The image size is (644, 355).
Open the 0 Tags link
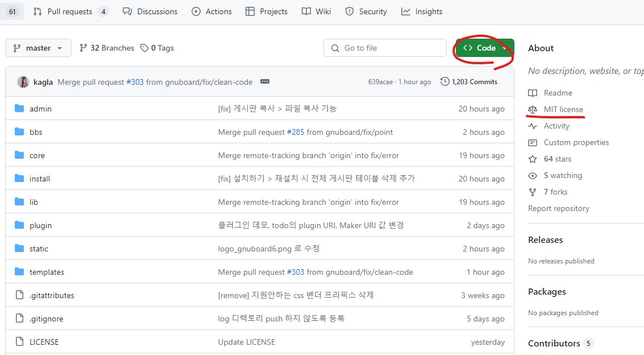click(x=157, y=48)
